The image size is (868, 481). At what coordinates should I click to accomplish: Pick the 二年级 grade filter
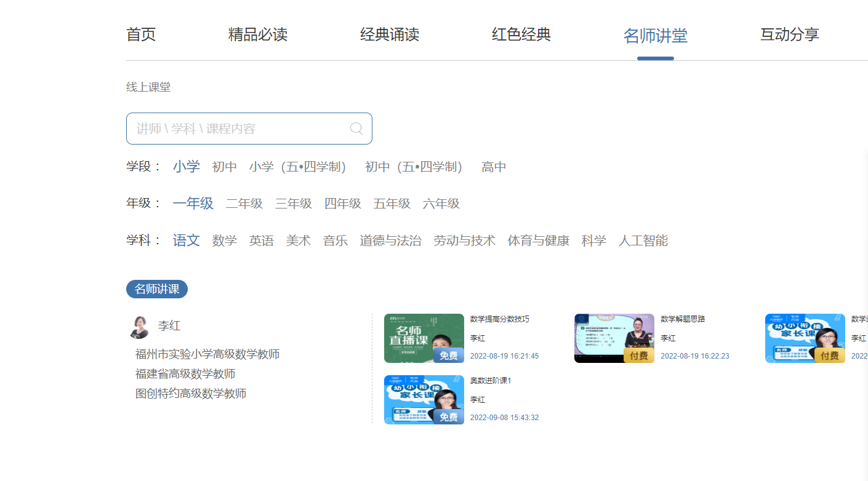point(244,204)
